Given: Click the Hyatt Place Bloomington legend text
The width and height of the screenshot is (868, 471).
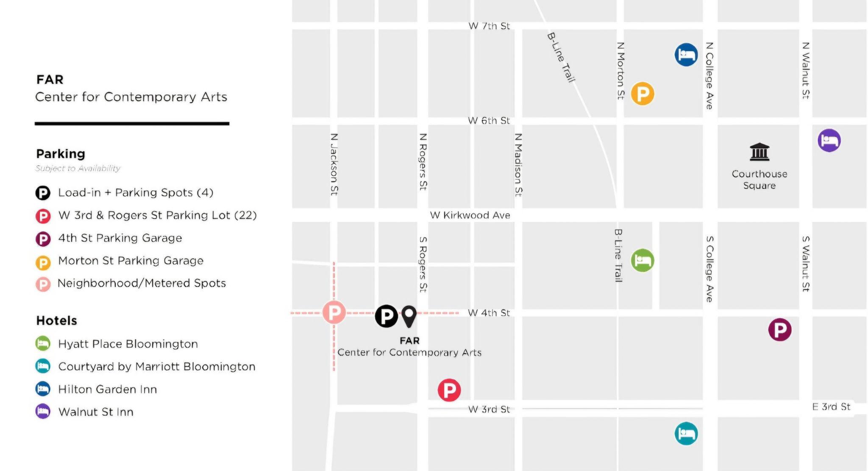Looking at the screenshot, I should pos(128,344).
